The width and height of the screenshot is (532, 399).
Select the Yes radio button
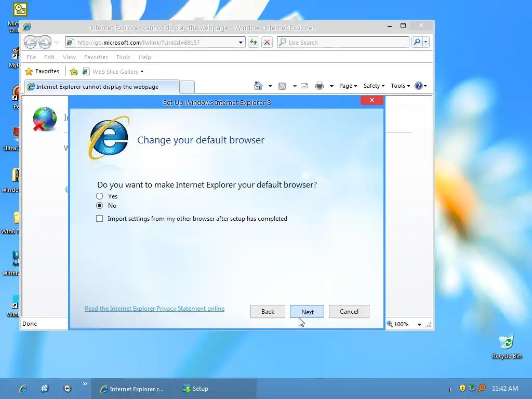pos(99,196)
